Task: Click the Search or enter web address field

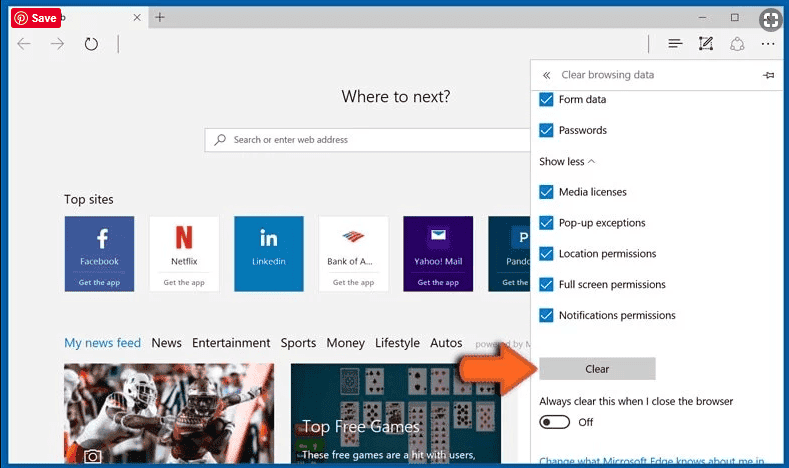Action: click(x=367, y=139)
